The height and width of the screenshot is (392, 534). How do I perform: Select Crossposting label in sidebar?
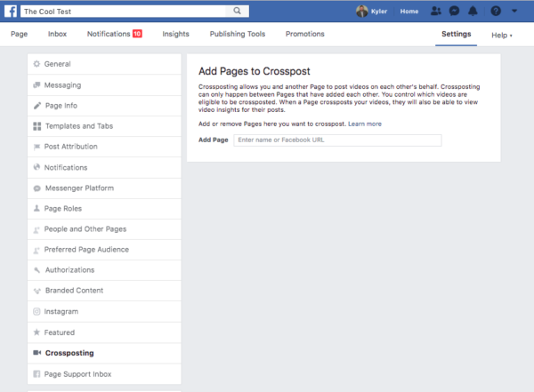[x=69, y=353]
